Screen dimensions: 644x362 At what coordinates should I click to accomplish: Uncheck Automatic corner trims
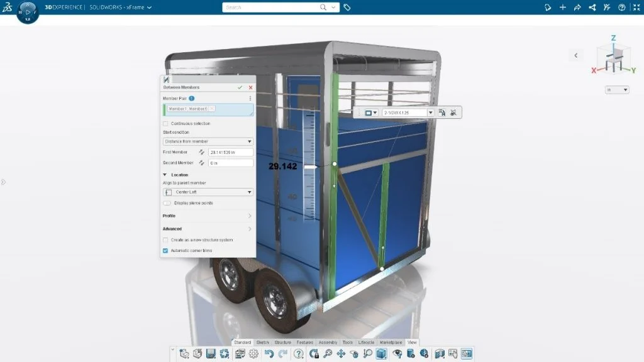[166, 250]
